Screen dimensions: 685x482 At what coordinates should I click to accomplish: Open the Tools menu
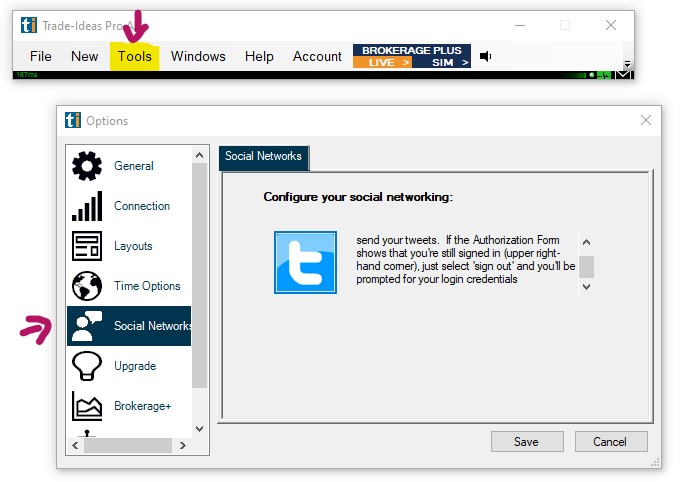click(x=135, y=56)
